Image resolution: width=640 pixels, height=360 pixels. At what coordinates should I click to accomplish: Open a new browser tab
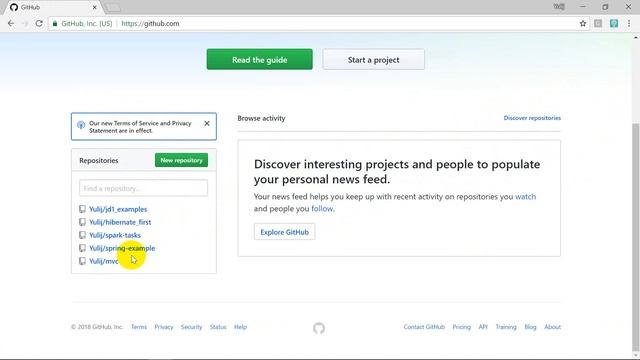tap(113, 7)
